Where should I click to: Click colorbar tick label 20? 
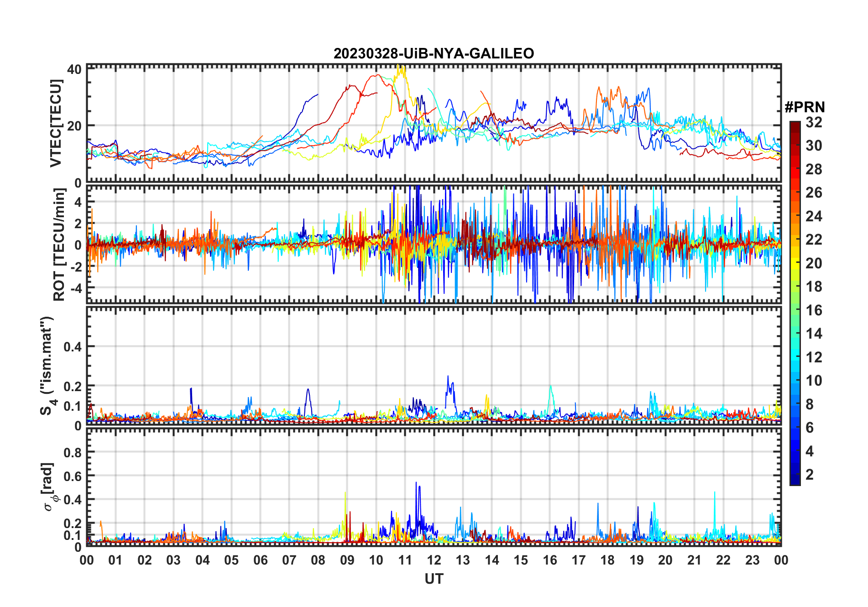coord(814,263)
